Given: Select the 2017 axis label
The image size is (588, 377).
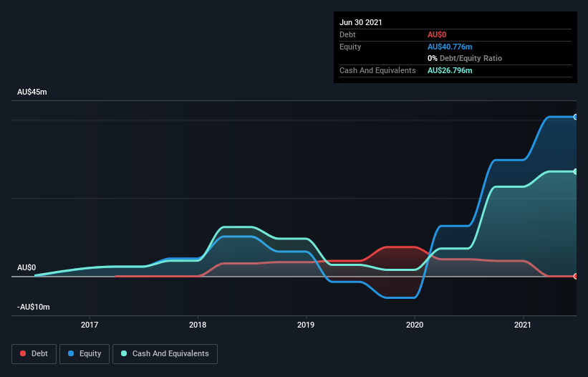Looking at the screenshot, I should [x=90, y=325].
